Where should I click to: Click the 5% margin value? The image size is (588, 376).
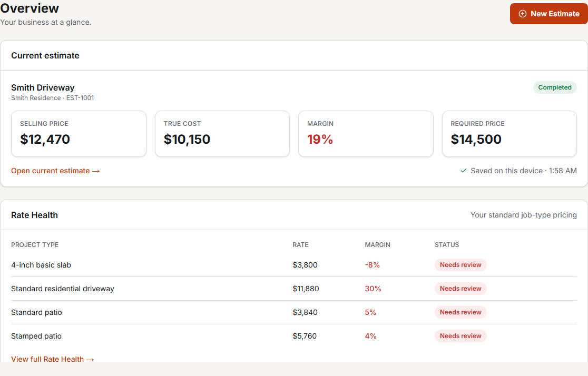tap(370, 312)
